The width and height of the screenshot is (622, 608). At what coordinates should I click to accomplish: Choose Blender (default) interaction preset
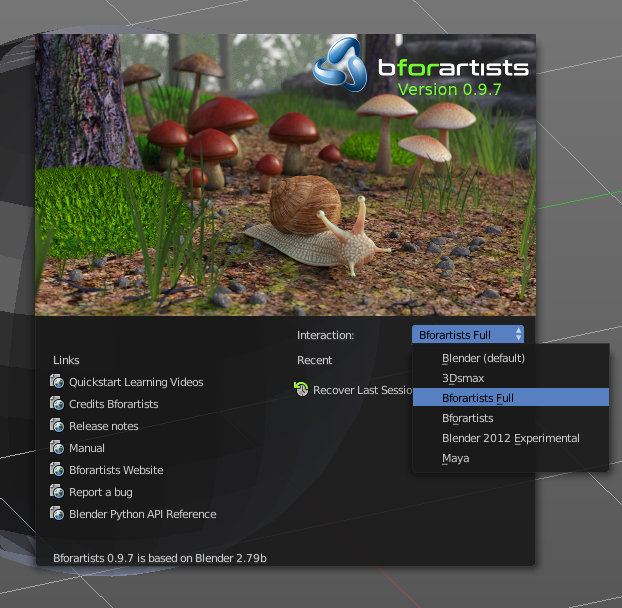pyautogui.click(x=511, y=358)
